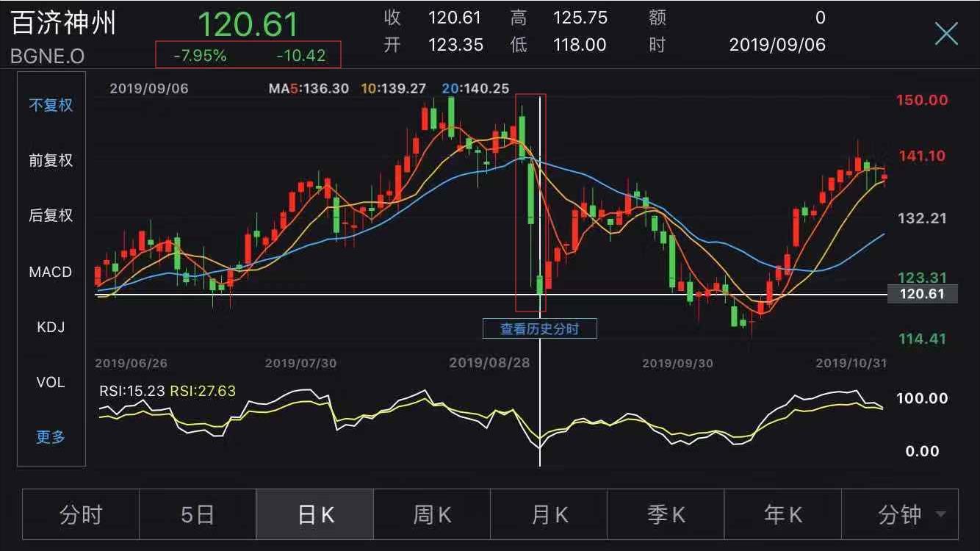Expand the 分钟 dropdown

[900, 514]
